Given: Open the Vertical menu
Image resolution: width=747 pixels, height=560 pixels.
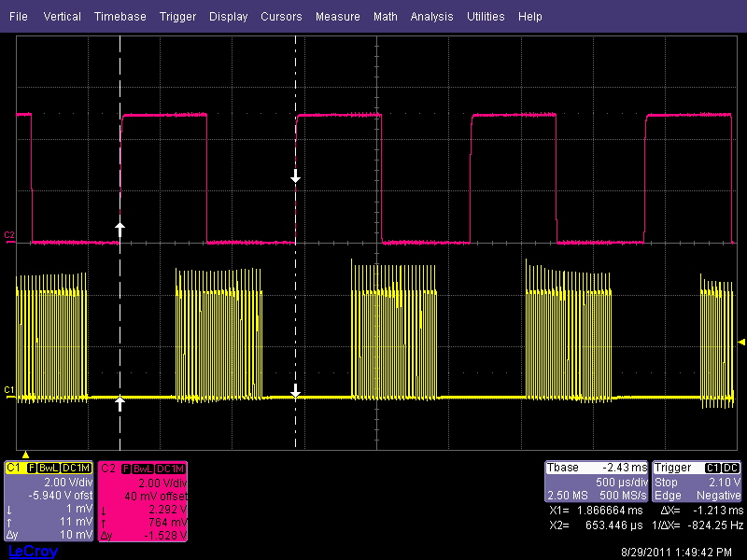Looking at the screenshot, I should [63, 16].
